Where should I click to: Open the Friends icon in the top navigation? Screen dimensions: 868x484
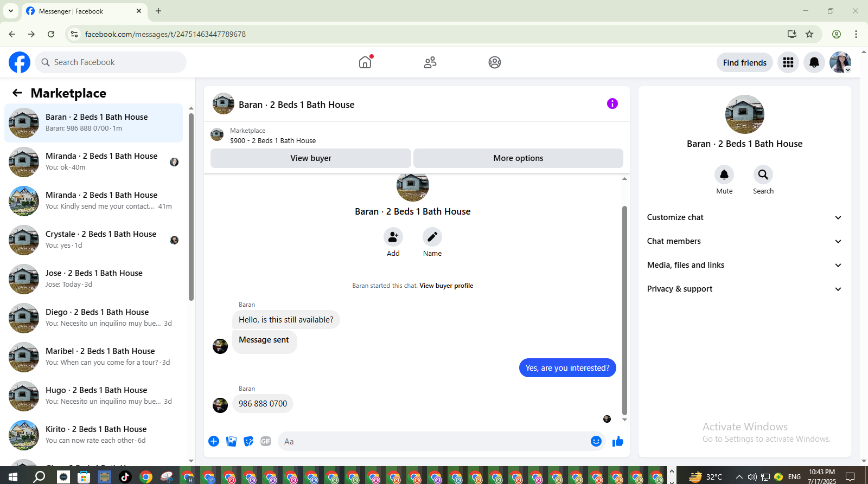pos(430,62)
